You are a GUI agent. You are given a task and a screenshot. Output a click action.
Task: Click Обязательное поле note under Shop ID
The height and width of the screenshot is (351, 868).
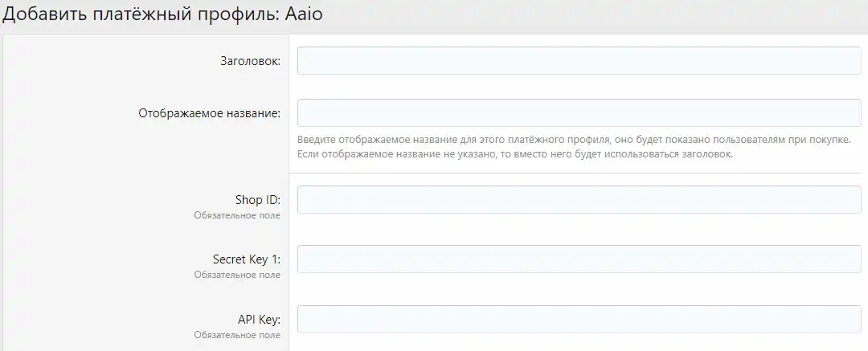pyautogui.click(x=237, y=215)
